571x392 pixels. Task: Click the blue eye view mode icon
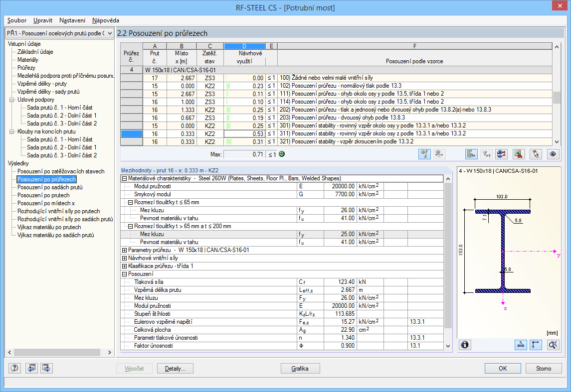tap(553, 154)
